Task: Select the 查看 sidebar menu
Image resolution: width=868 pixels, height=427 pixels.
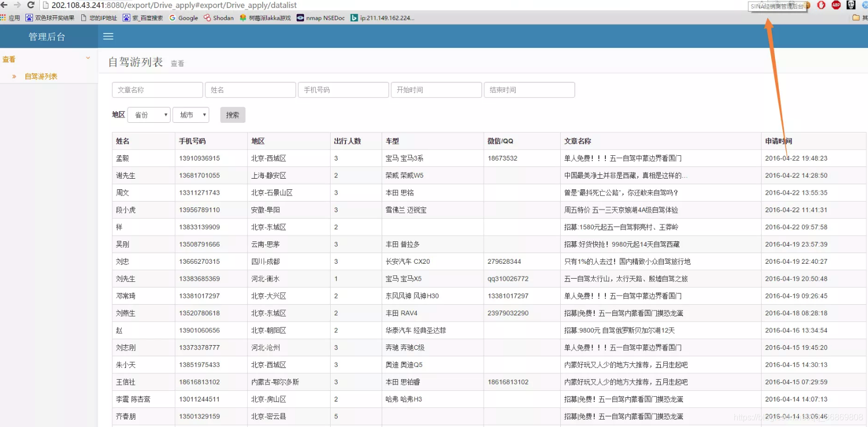Action: (x=9, y=60)
